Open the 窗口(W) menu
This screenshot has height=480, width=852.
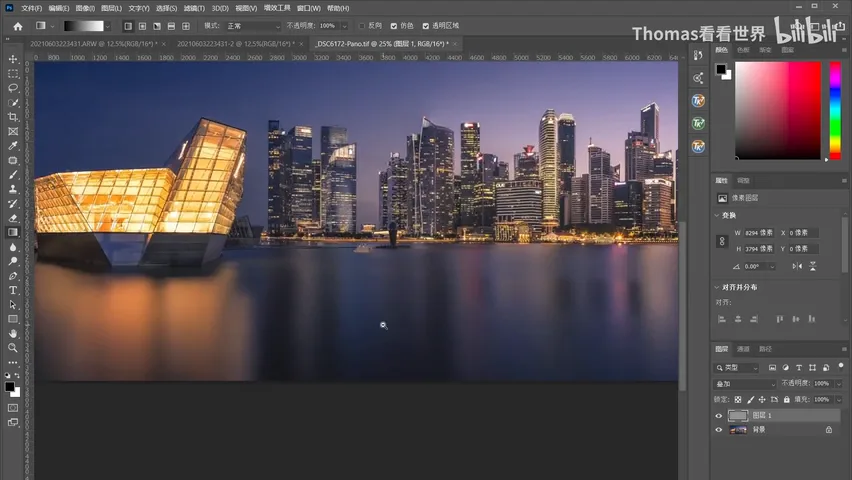(x=309, y=8)
